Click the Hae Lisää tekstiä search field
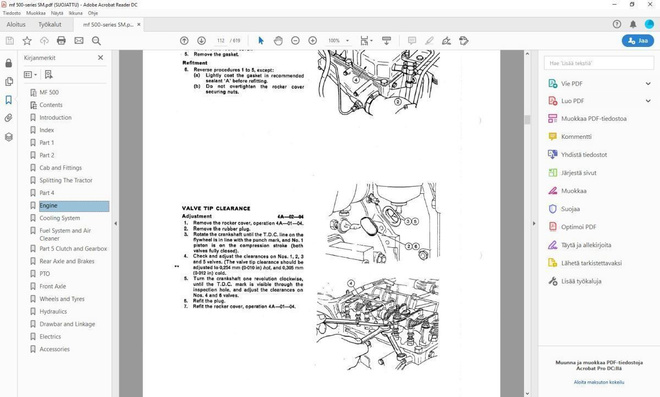Viewport: 660px width, 397px height. pos(599,63)
